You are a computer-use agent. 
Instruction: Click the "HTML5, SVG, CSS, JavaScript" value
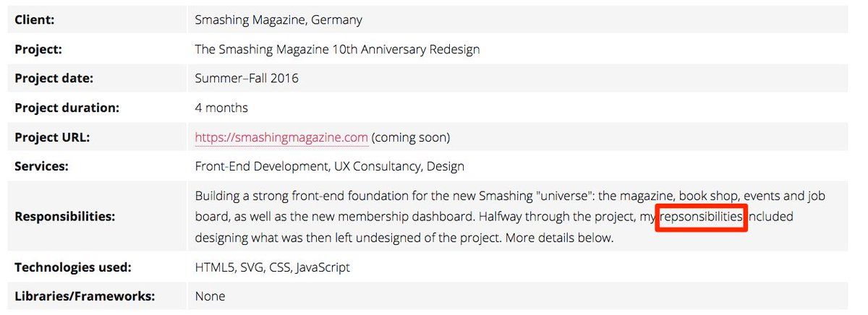pyautogui.click(x=272, y=267)
